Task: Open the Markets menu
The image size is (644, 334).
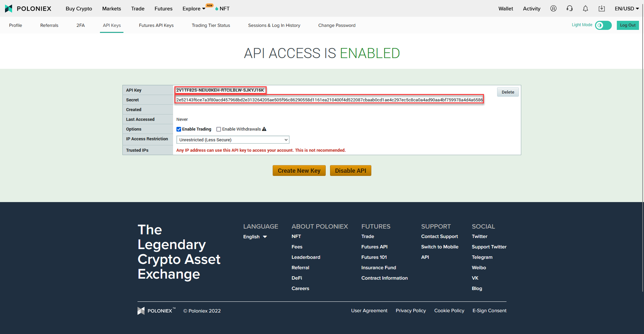Action: click(111, 8)
